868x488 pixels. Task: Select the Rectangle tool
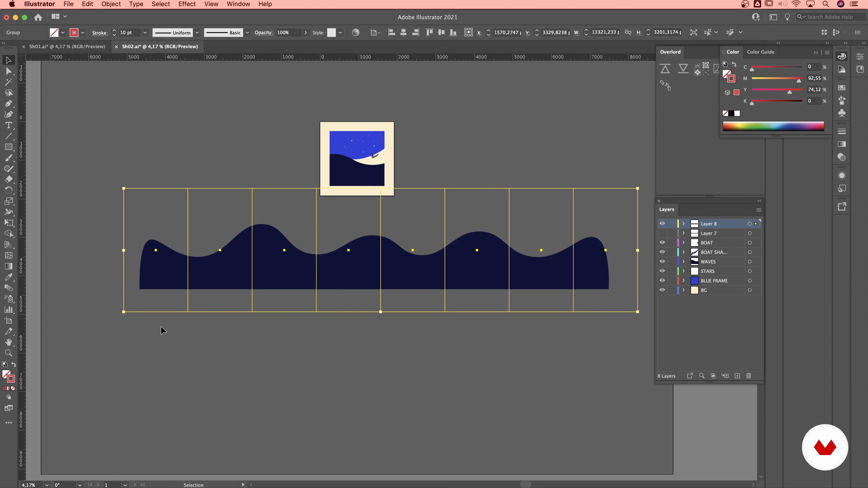pos(9,147)
